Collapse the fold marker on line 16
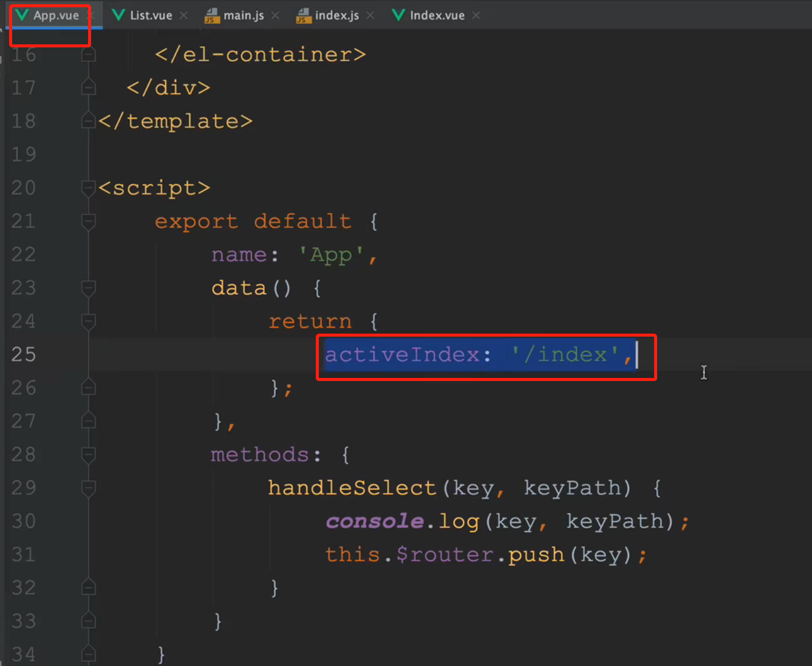This screenshot has width=812, height=666. pos(89,55)
